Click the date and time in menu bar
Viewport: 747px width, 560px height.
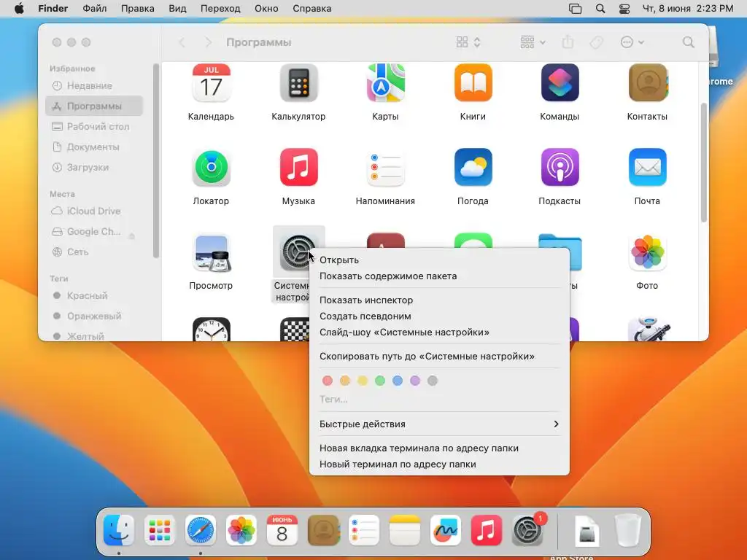coord(688,9)
